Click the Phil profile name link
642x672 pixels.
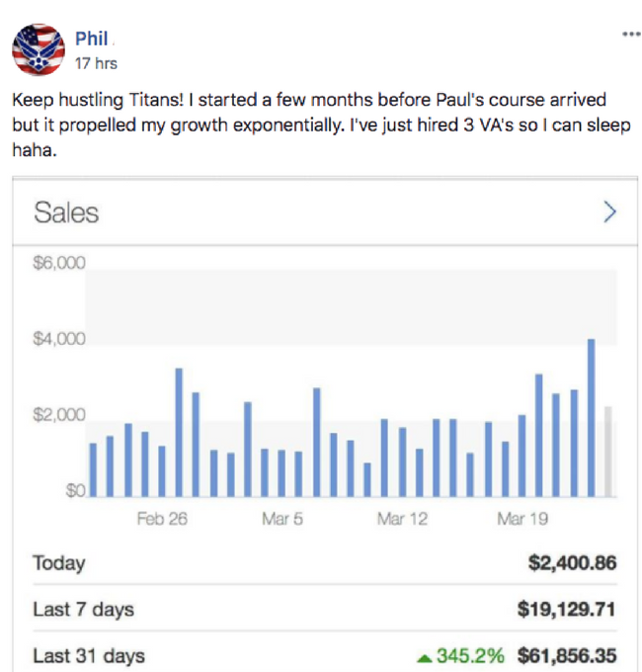tap(91, 39)
